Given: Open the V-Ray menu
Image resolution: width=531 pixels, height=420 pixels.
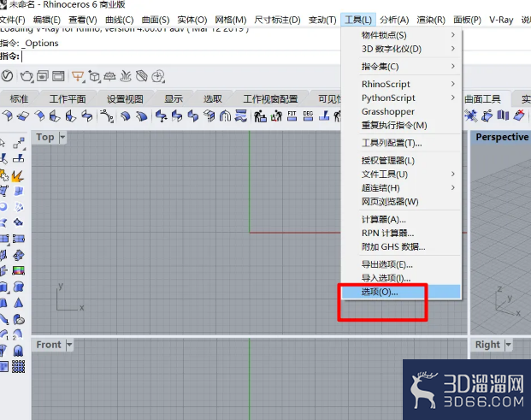Looking at the screenshot, I should [501, 20].
